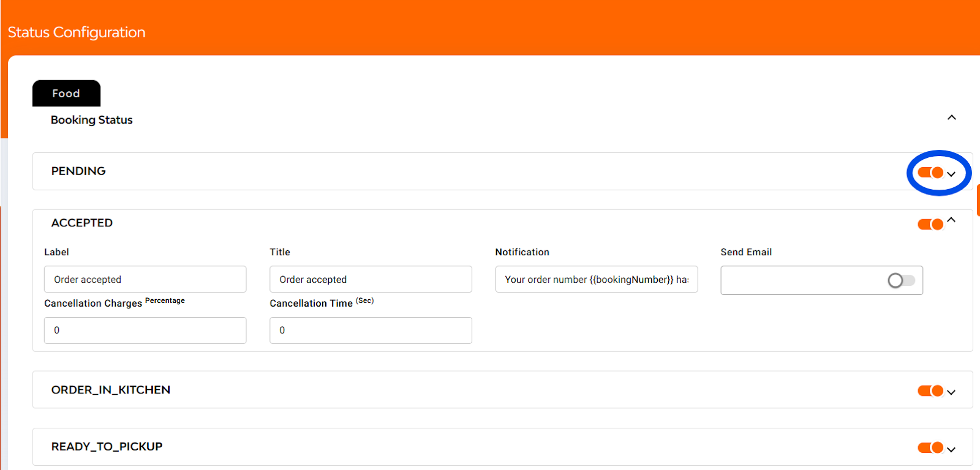This screenshot has height=470, width=980.
Task: Toggle the PENDING status switch
Action: (x=930, y=173)
